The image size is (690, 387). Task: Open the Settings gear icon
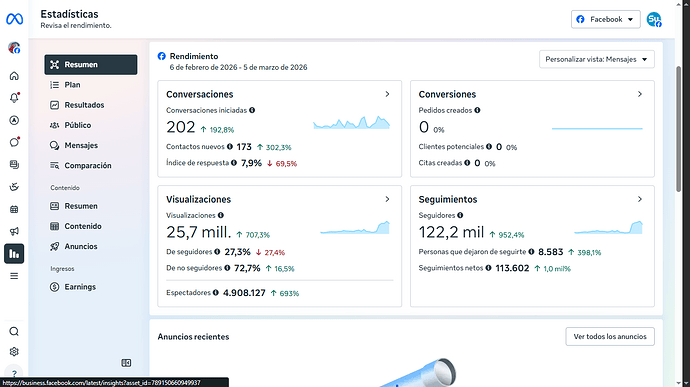click(x=14, y=352)
